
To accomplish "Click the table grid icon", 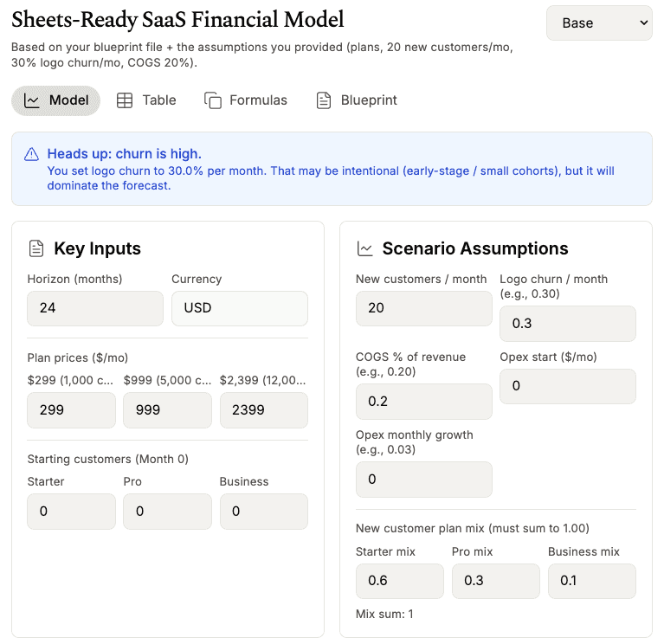I will point(125,100).
